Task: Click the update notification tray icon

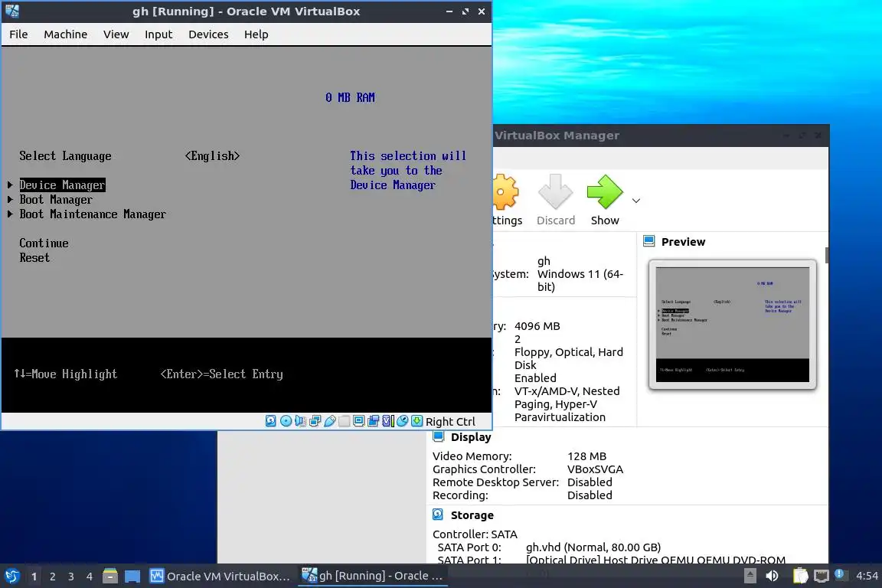Action: pyautogui.click(x=841, y=575)
